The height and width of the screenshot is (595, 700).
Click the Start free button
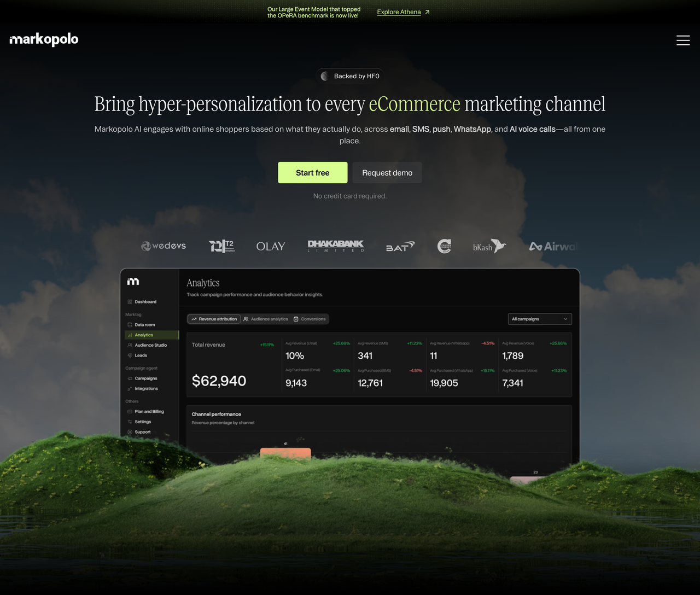[313, 173]
